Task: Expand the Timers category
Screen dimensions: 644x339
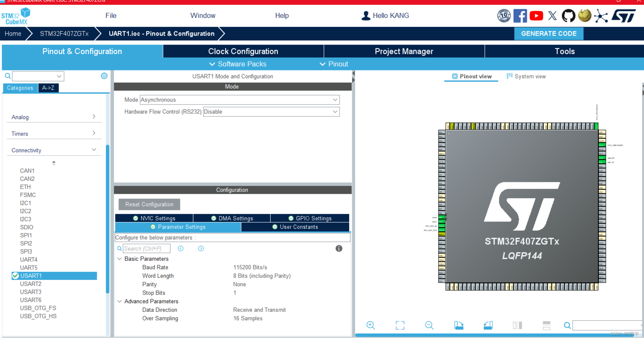Action: (x=94, y=133)
